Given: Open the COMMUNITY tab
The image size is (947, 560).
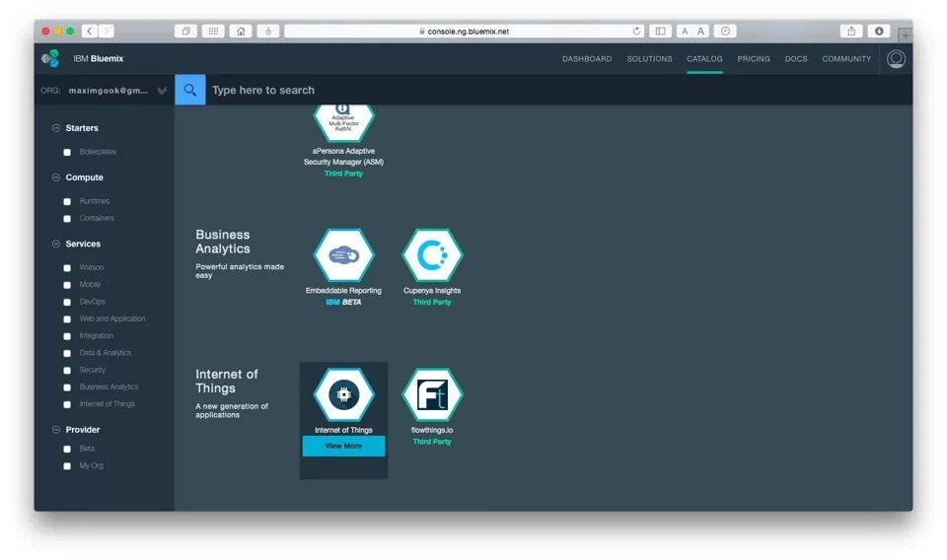Looking at the screenshot, I should 846,58.
